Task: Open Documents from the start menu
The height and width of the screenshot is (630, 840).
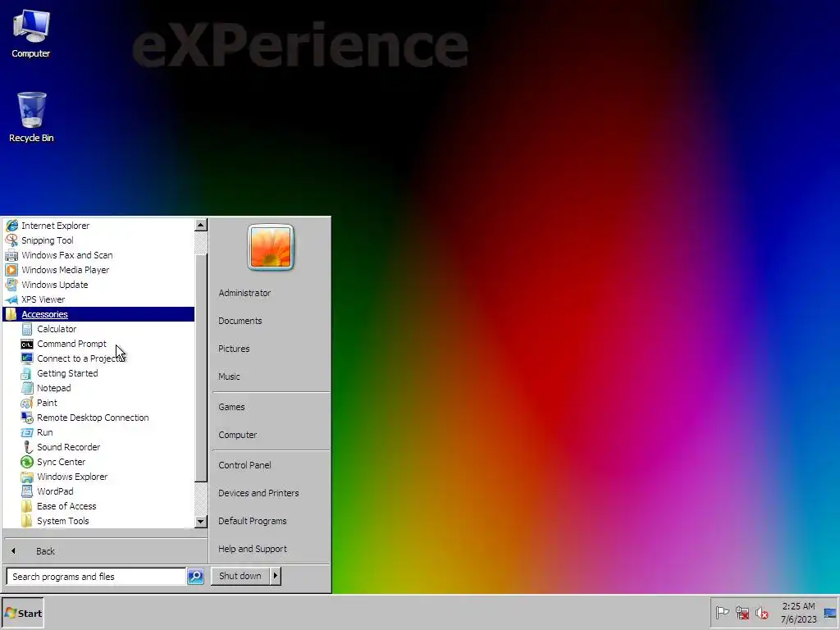Action: 240,321
